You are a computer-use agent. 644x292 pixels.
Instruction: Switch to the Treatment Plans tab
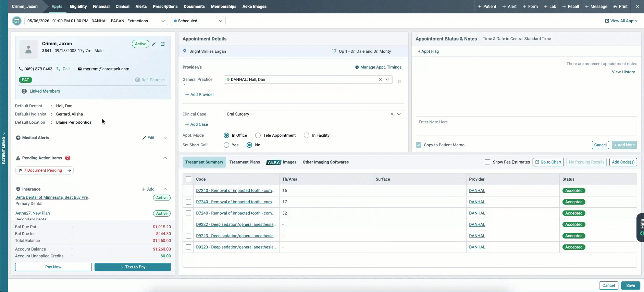pos(245,162)
